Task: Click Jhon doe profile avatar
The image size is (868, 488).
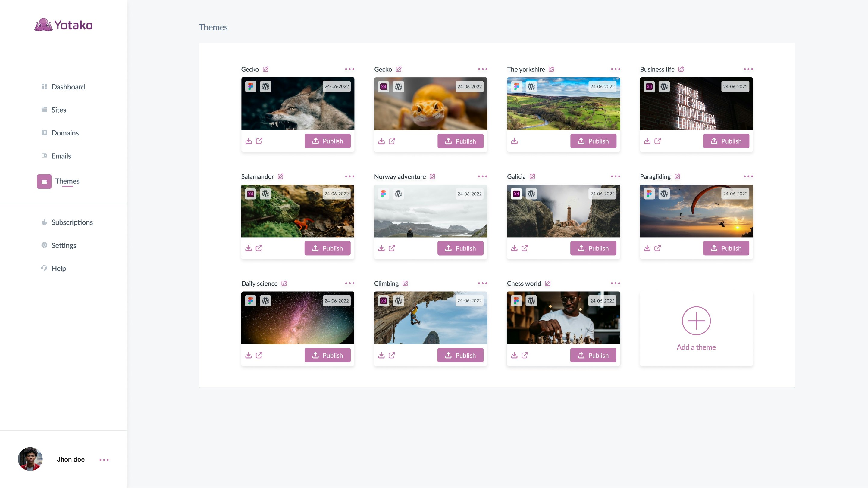Action: click(x=30, y=459)
